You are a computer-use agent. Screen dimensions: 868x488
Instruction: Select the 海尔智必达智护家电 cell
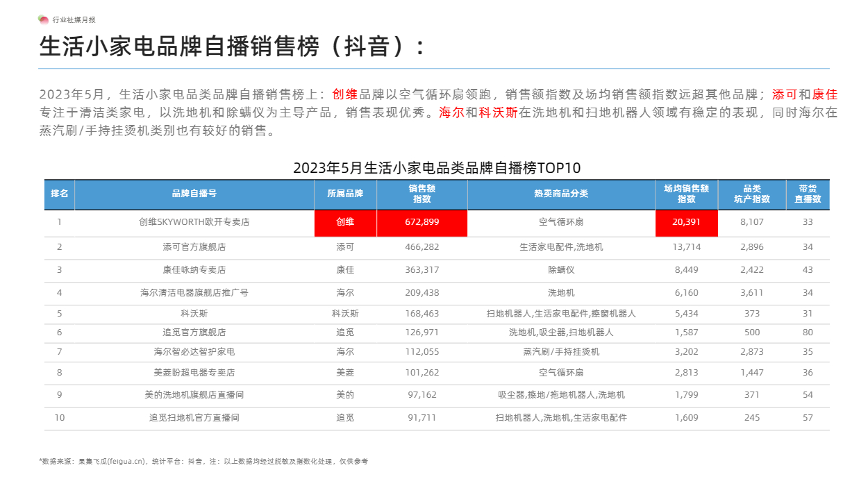pyautogui.click(x=194, y=353)
